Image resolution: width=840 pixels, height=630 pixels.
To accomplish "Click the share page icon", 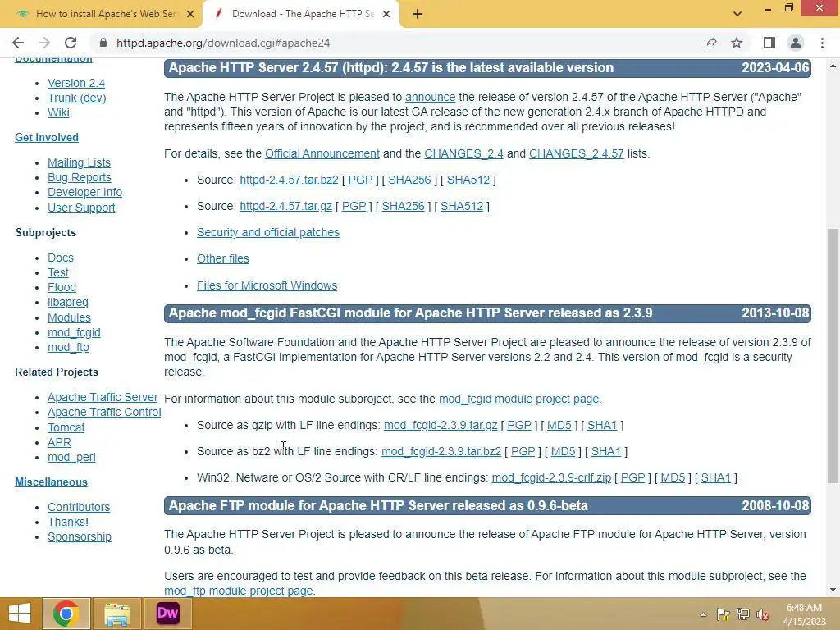I will click(x=710, y=43).
